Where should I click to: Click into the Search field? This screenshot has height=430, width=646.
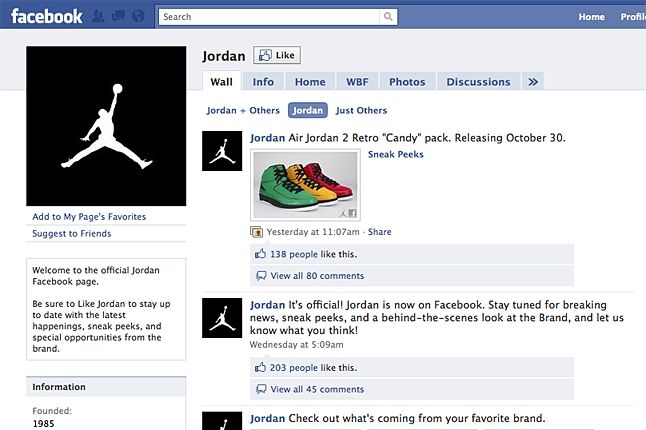point(269,17)
